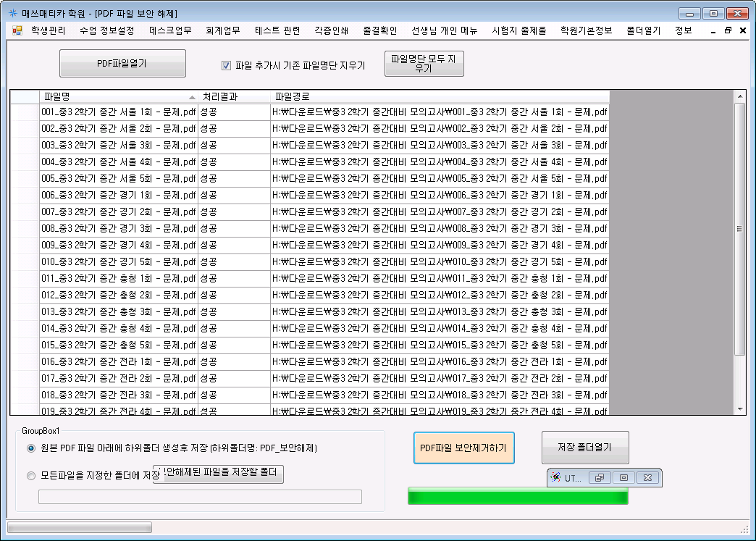Image resolution: width=756 pixels, height=541 pixels.
Task: Click the scroll up arrow of file list
Action: [740, 96]
